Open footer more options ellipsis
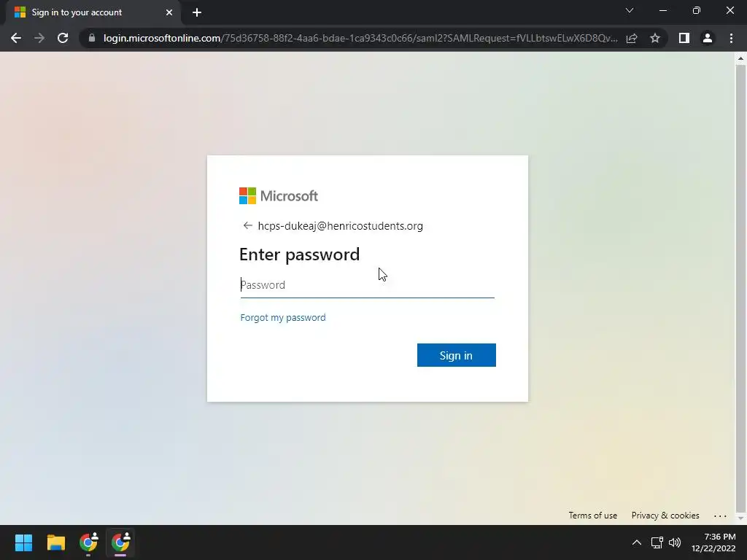Screen dimensions: 747x560 click(x=720, y=516)
